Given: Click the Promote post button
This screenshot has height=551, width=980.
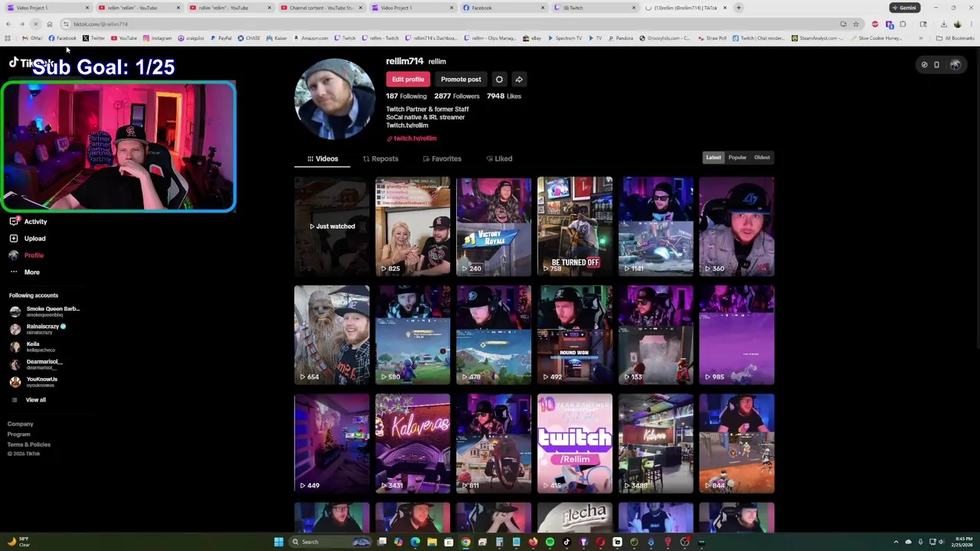Looking at the screenshot, I should [461, 80].
